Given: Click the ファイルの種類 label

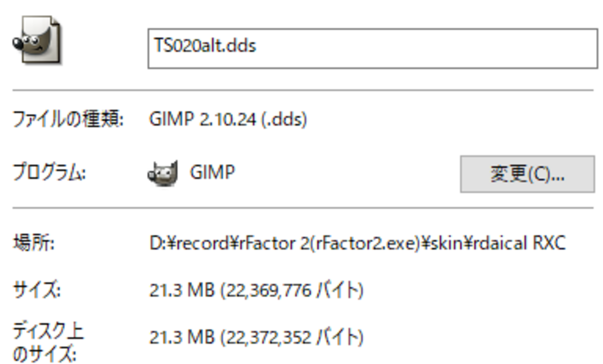Looking at the screenshot, I should pyautogui.click(x=68, y=120).
